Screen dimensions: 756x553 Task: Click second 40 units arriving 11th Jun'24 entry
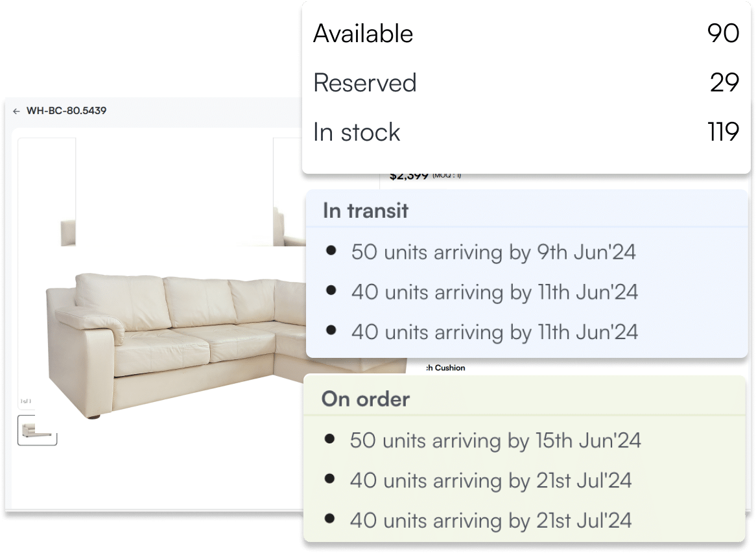(x=495, y=332)
